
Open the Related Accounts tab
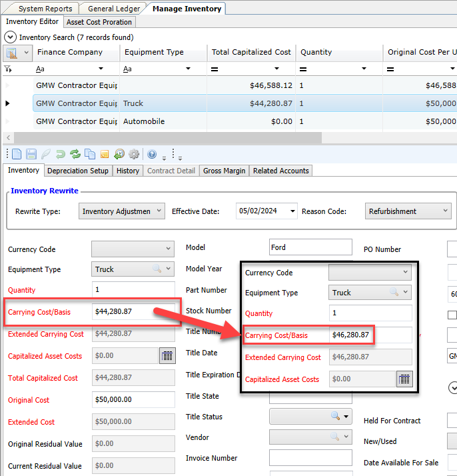281,171
